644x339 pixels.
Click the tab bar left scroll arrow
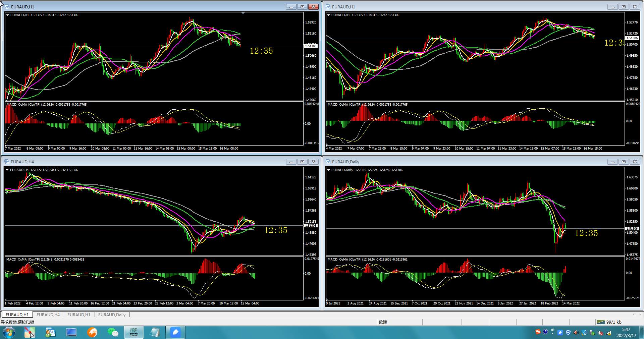pos(634,314)
